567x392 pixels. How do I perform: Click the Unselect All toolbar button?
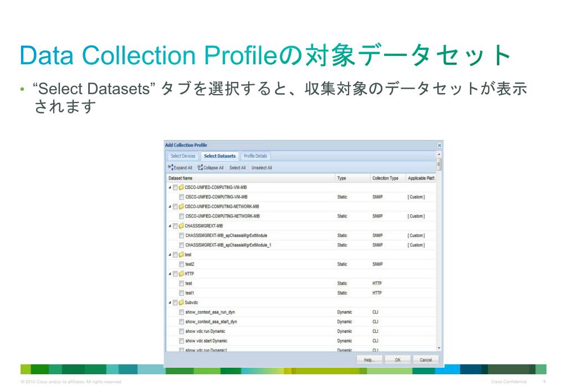[262, 168]
